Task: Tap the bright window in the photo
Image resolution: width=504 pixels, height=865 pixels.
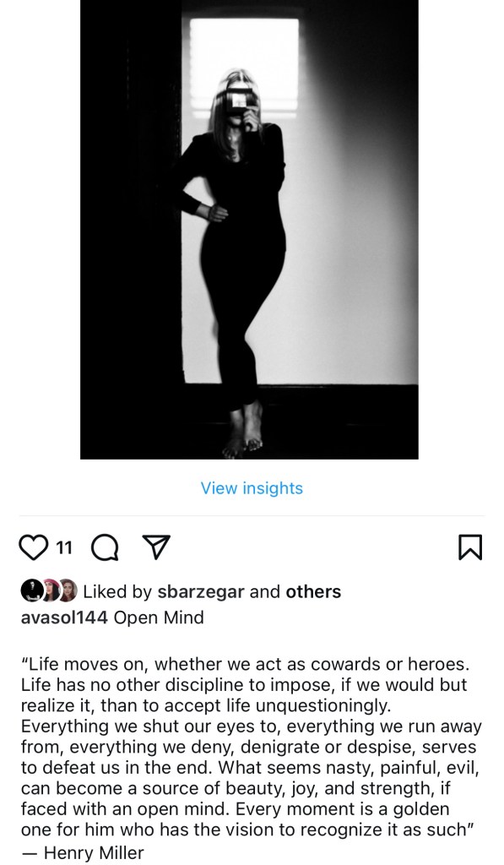Action: tap(244, 68)
